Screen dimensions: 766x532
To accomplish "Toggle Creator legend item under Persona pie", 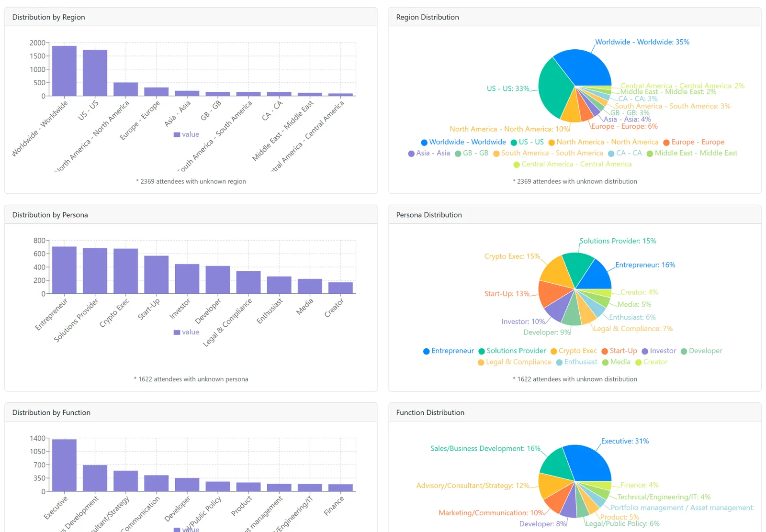I will 651,362.
